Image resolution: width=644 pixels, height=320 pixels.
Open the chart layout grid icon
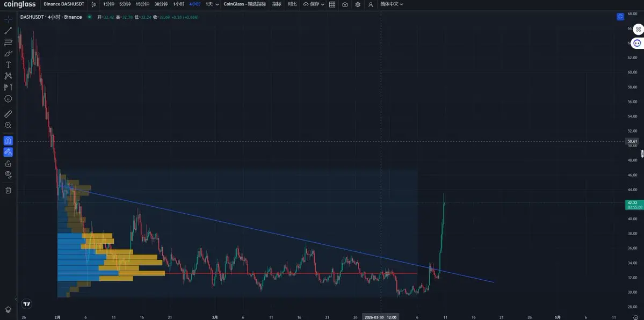coord(332,4)
